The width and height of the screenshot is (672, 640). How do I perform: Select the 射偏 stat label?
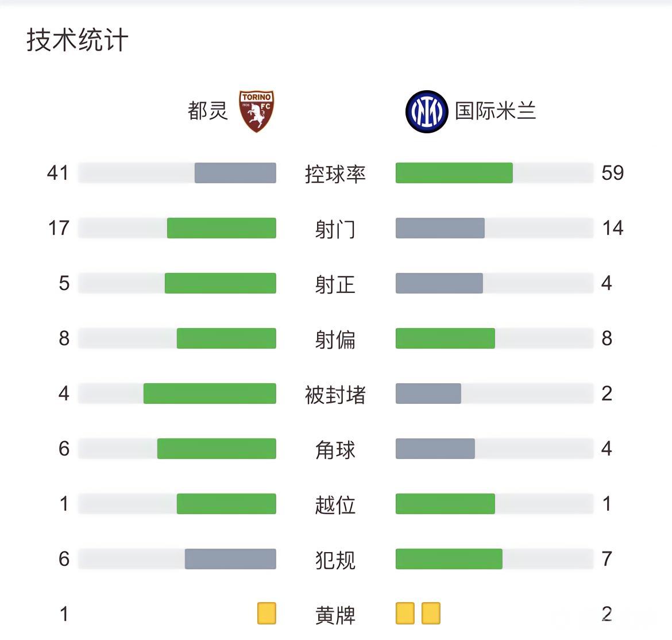pyautogui.click(x=335, y=339)
